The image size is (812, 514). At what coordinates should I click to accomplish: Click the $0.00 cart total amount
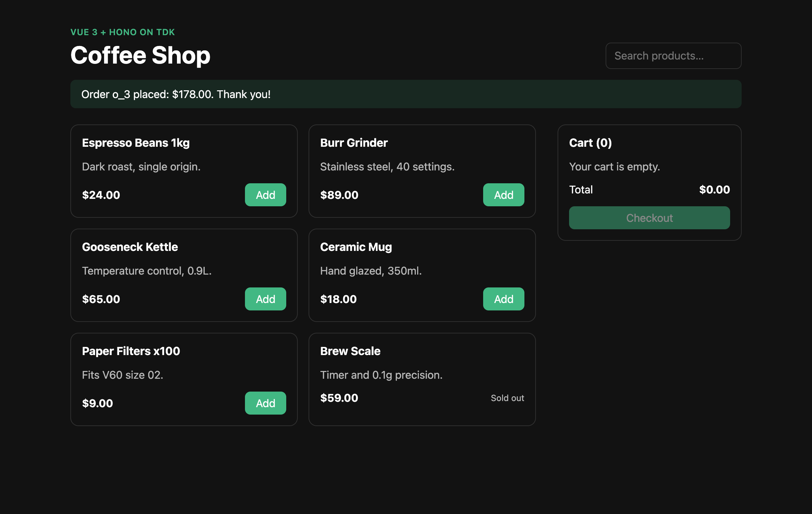pyautogui.click(x=715, y=190)
